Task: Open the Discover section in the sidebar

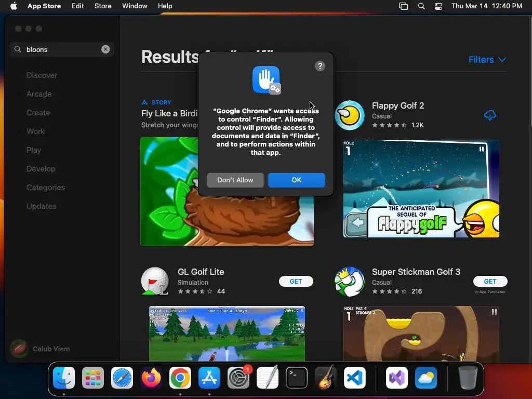Action: click(x=42, y=75)
